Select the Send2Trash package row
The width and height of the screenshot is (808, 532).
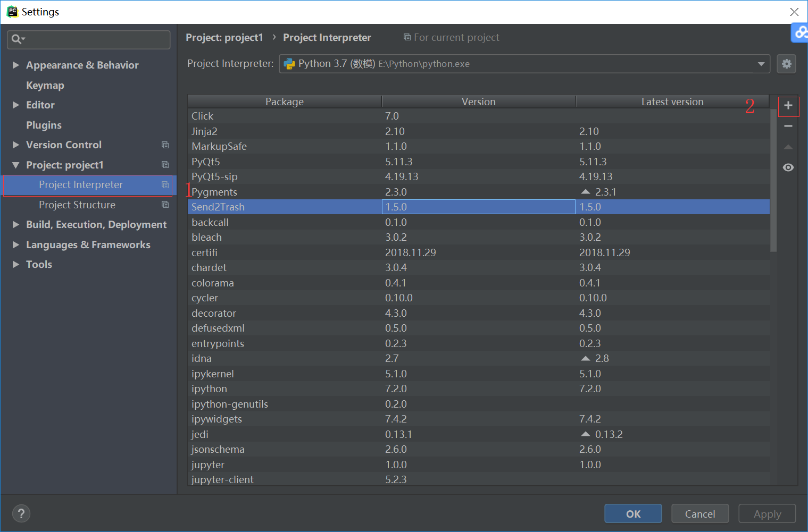pos(479,207)
